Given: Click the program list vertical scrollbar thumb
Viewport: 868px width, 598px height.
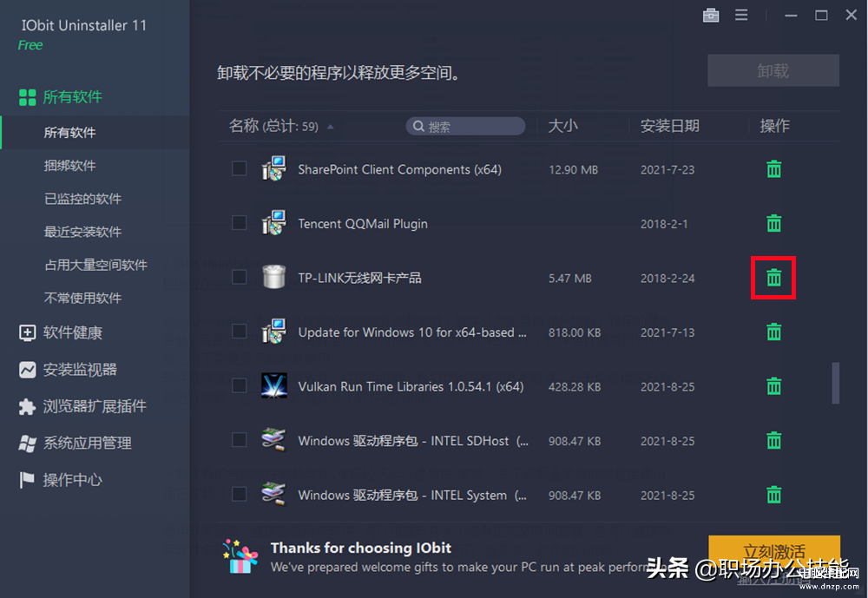Looking at the screenshot, I should point(835,383).
